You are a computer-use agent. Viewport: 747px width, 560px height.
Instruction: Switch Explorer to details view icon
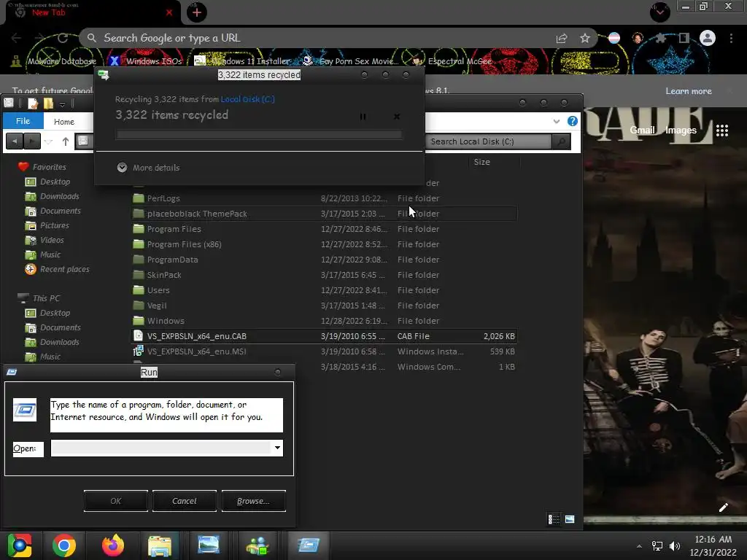point(554,519)
